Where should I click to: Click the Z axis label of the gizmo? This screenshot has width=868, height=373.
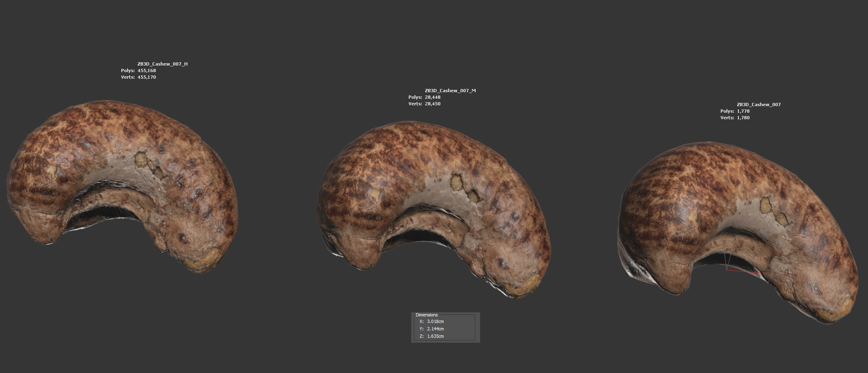pyautogui.click(x=735, y=239)
